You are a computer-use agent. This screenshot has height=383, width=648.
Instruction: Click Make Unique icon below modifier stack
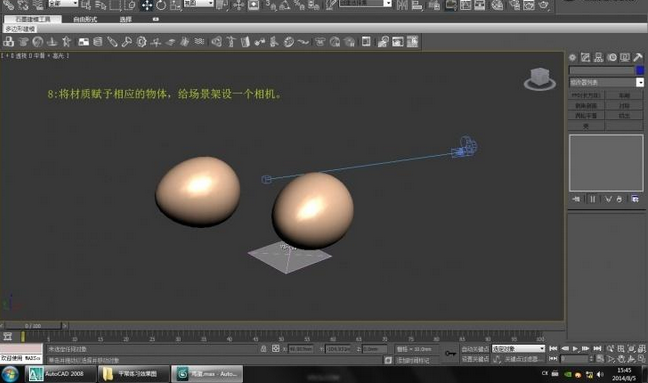tap(608, 199)
